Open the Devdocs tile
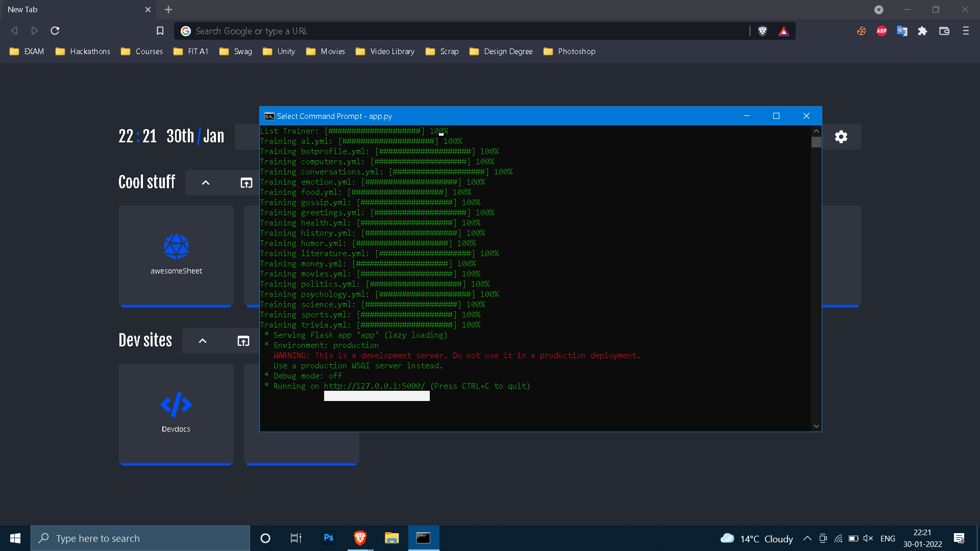 click(176, 413)
